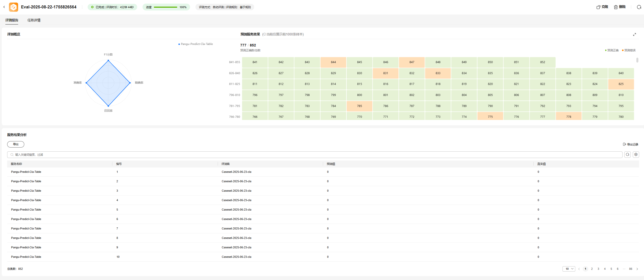Open the page size dropdown showing 10
This screenshot has height=280, width=644.
[x=569, y=269]
